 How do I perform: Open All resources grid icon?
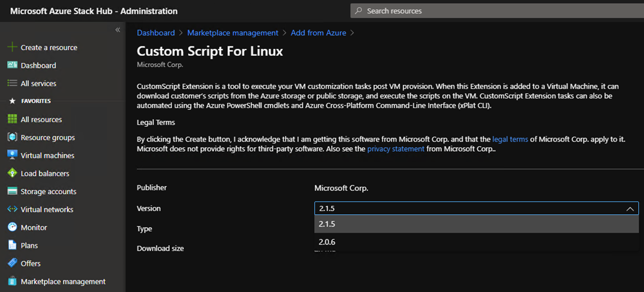[12, 120]
